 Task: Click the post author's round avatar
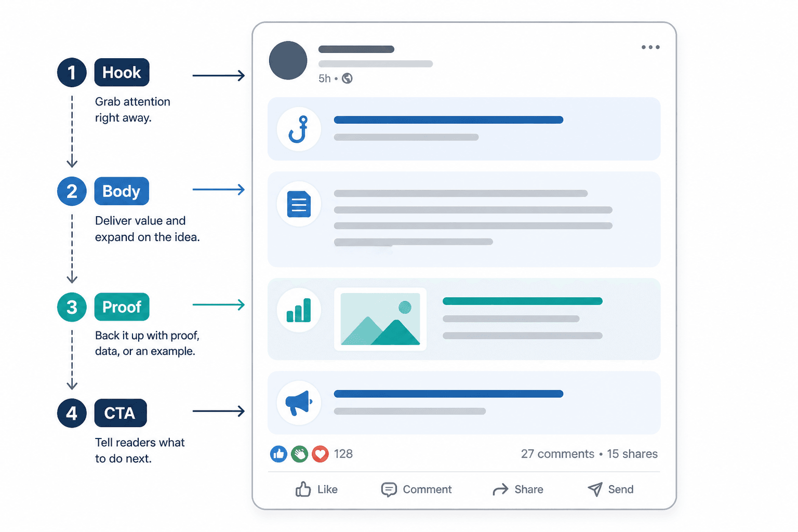pos(288,60)
